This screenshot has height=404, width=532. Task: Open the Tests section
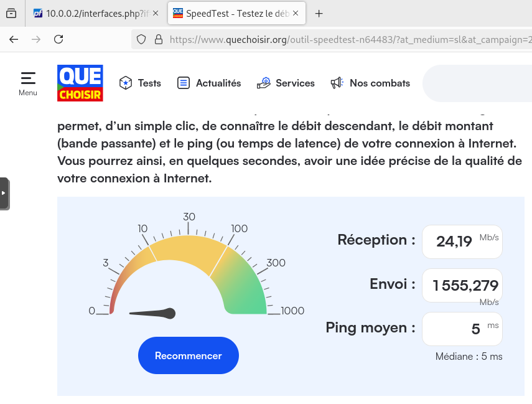[140, 83]
